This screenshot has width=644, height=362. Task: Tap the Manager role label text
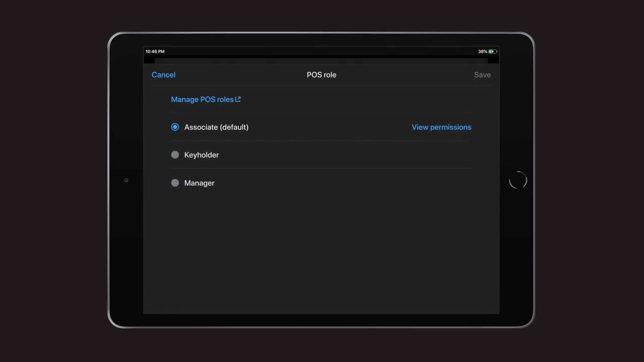[x=199, y=183]
